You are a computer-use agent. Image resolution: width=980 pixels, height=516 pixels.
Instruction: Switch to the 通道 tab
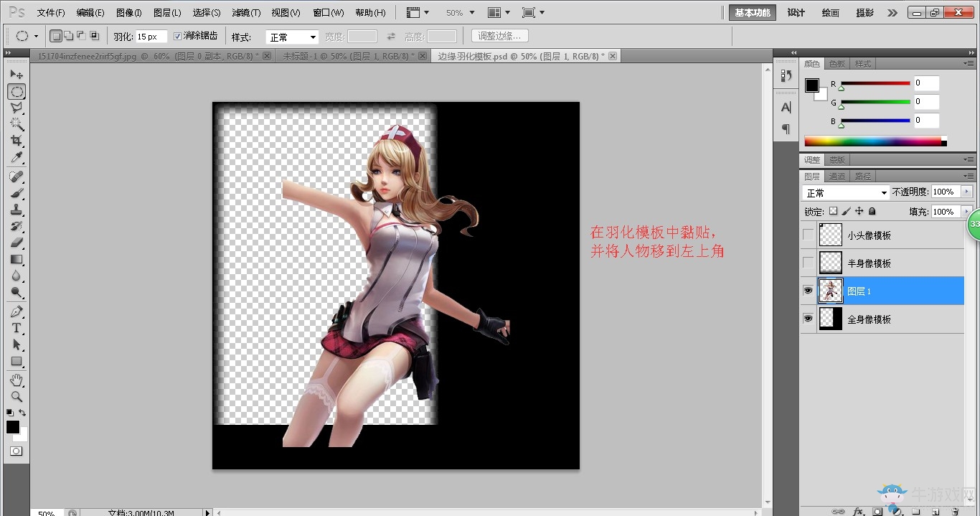(837, 177)
